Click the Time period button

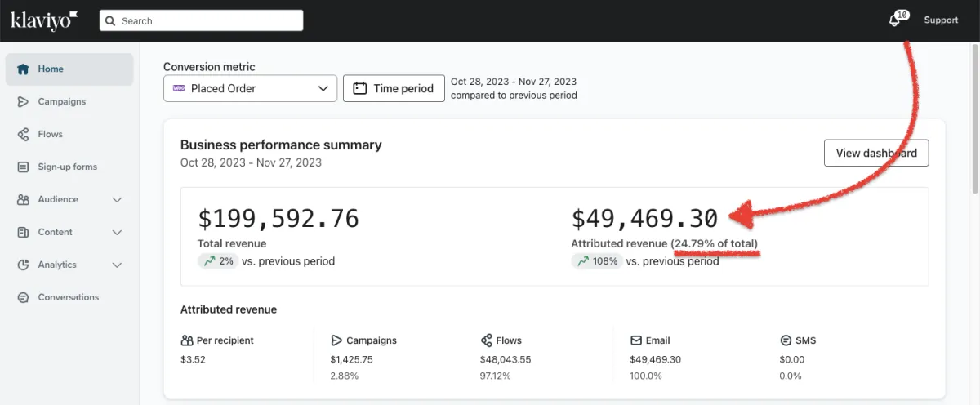click(x=394, y=88)
